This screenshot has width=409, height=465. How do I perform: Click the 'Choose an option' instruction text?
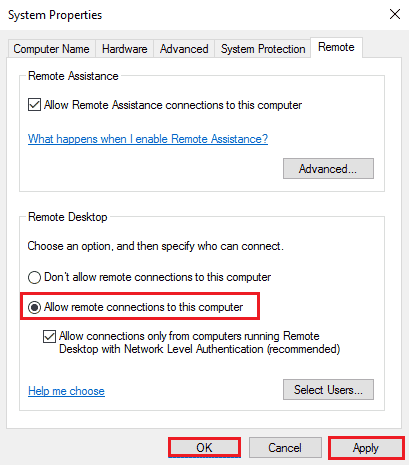coord(155,246)
